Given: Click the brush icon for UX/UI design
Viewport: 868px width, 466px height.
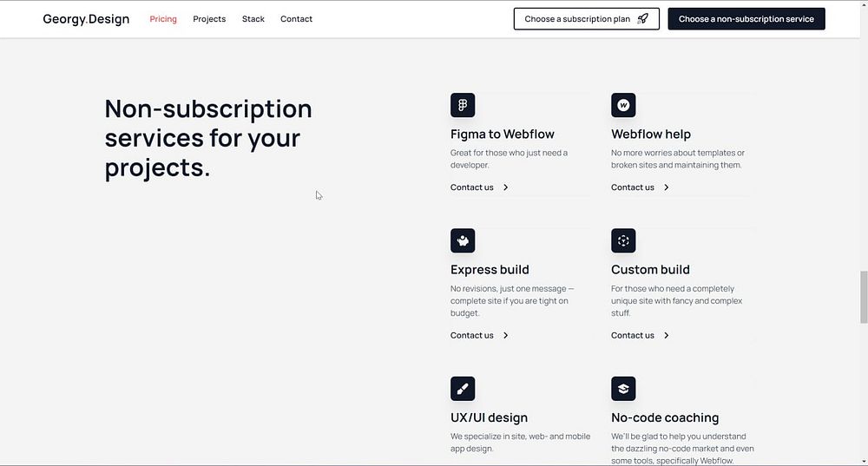Looking at the screenshot, I should click(x=463, y=389).
